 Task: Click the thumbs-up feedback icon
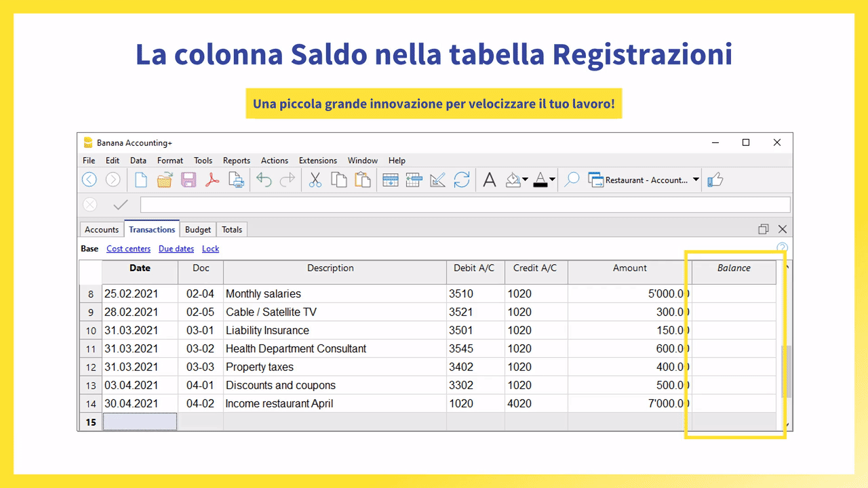click(x=715, y=180)
